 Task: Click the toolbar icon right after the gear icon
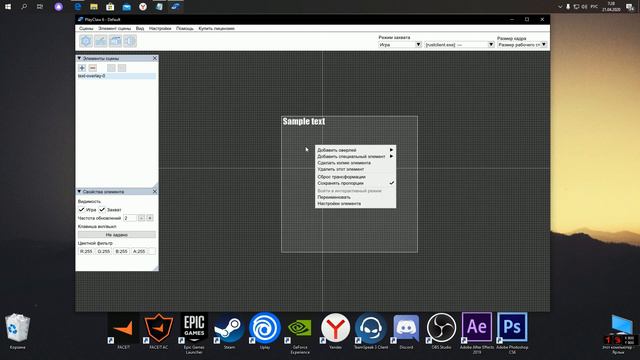point(100,41)
